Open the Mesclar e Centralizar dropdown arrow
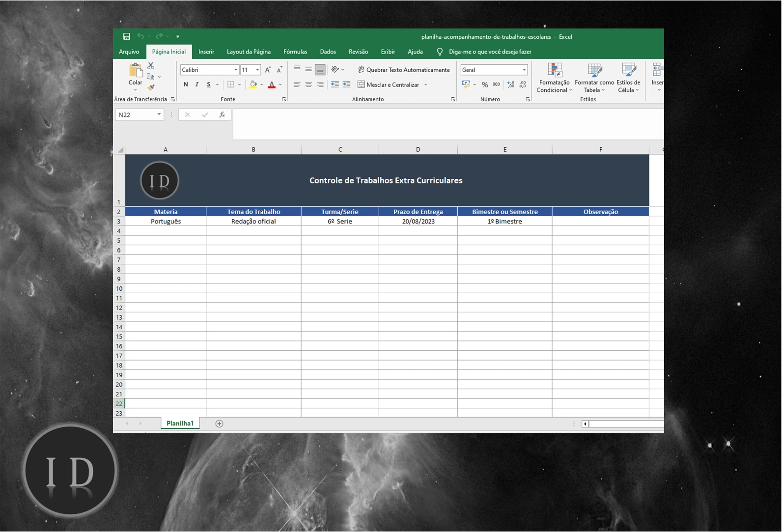Viewport: 782px width, 532px height. point(426,84)
